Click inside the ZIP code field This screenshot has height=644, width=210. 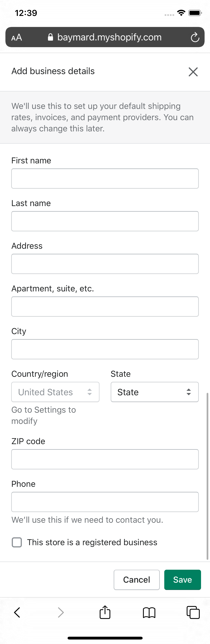pyautogui.click(x=105, y=459)
